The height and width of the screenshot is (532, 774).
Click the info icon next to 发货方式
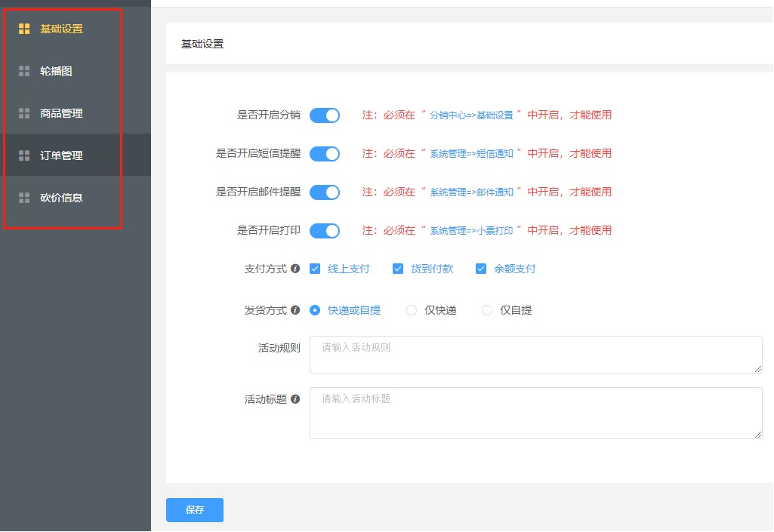click(295, 310)
